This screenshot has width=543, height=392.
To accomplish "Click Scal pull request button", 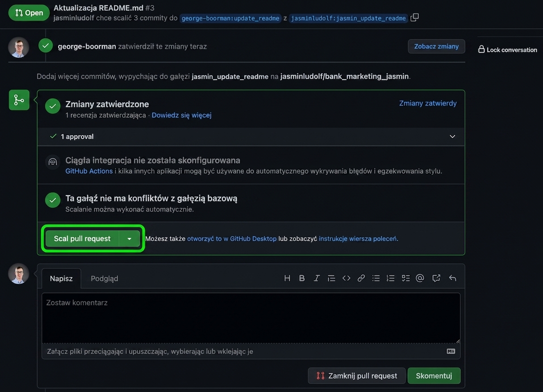I will [82, 239].
